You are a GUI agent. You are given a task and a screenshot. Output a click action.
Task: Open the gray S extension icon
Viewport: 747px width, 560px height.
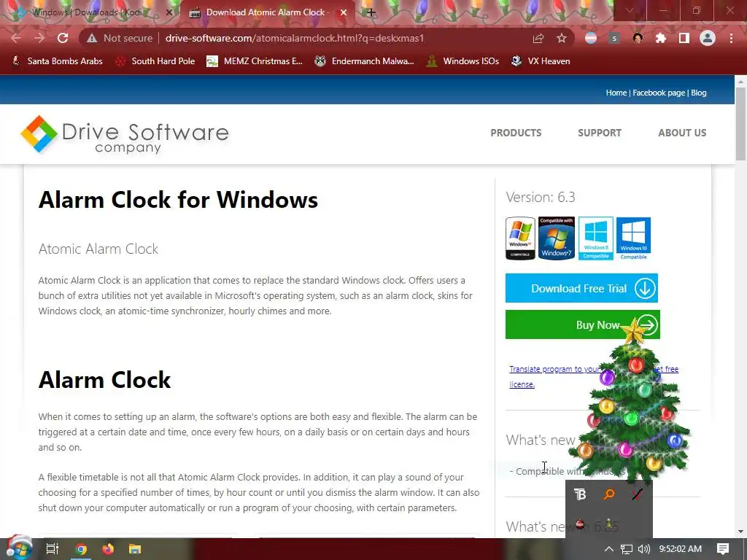point(614,38)
